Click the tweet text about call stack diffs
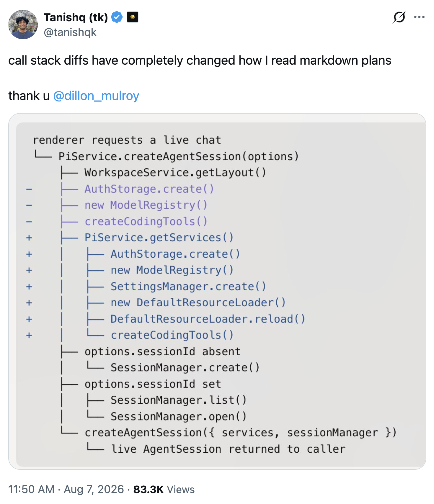Image resolution: width=434 pixels, height=504 pixels. tap(200, 60)
